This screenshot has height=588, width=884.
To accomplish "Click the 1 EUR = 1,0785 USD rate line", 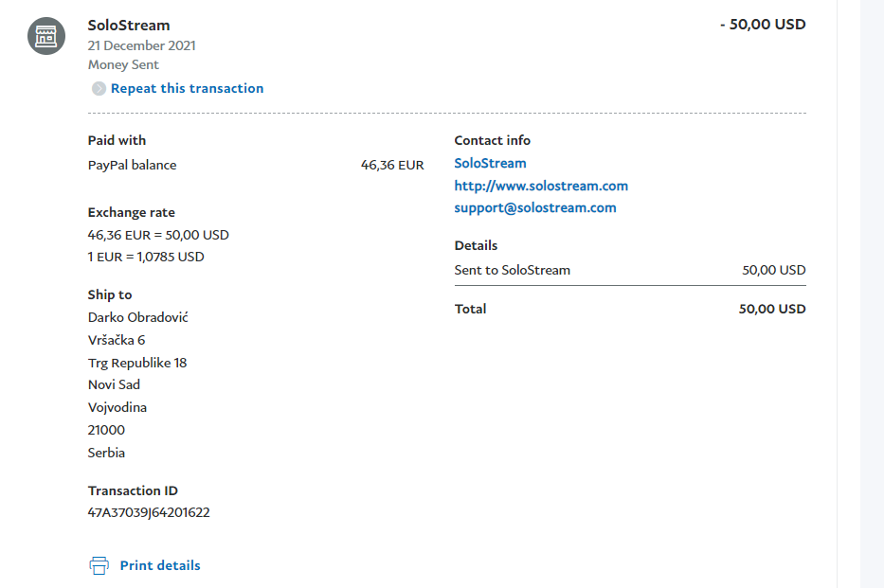I will tap(146, 257).
